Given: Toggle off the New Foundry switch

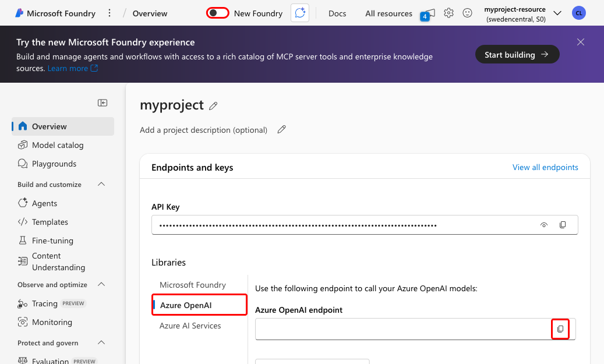Looking at the screenshot, I should click(217, 12).
